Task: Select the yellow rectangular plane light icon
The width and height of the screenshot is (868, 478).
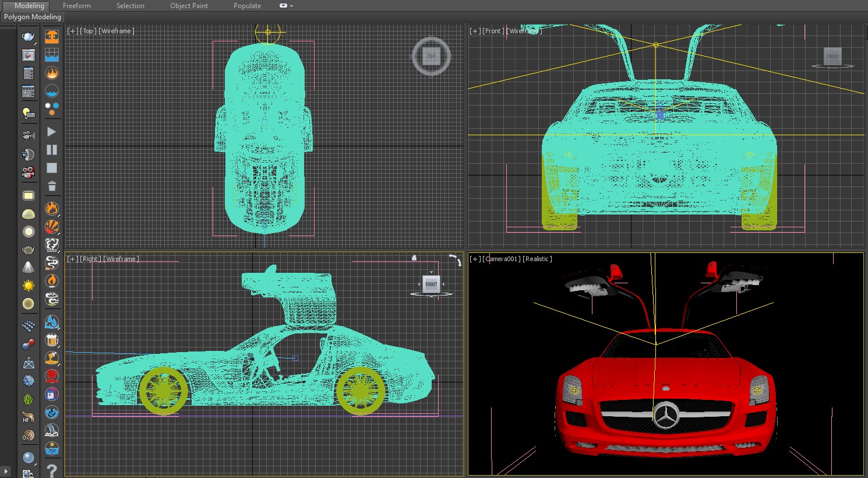Action: (28, 196)
